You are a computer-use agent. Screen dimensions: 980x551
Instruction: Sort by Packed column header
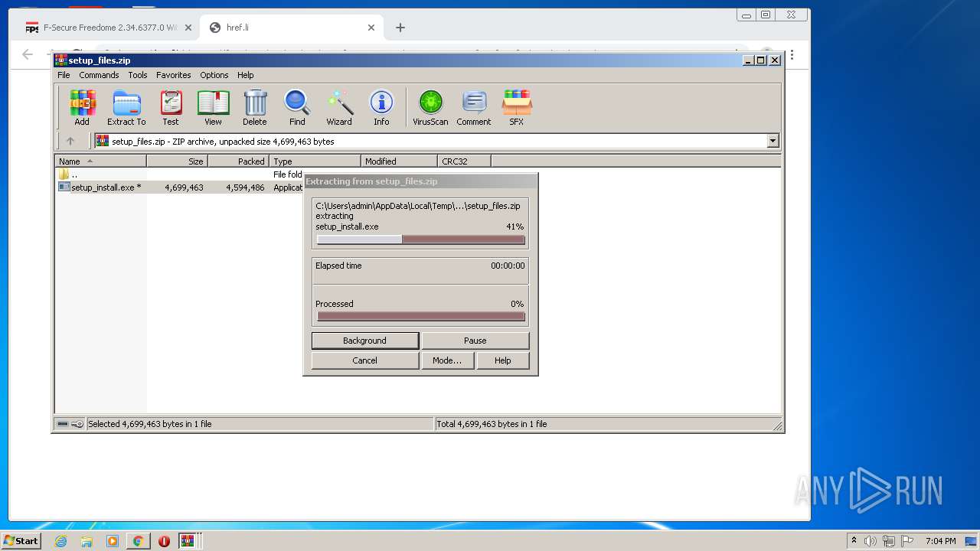tap(238, 161)
